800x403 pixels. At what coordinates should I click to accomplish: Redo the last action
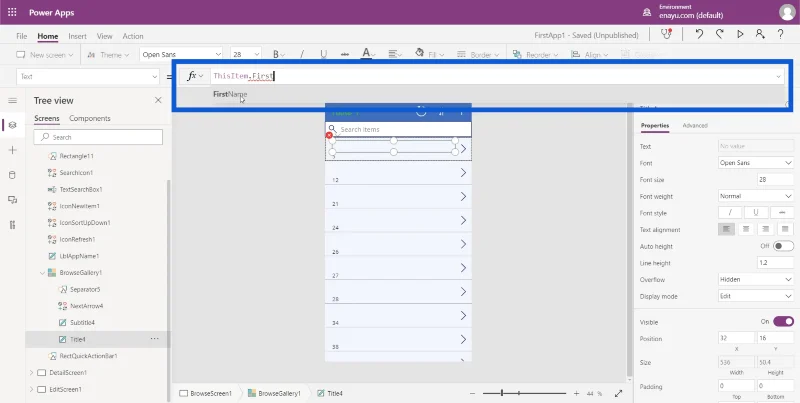(x=719, y=34)
